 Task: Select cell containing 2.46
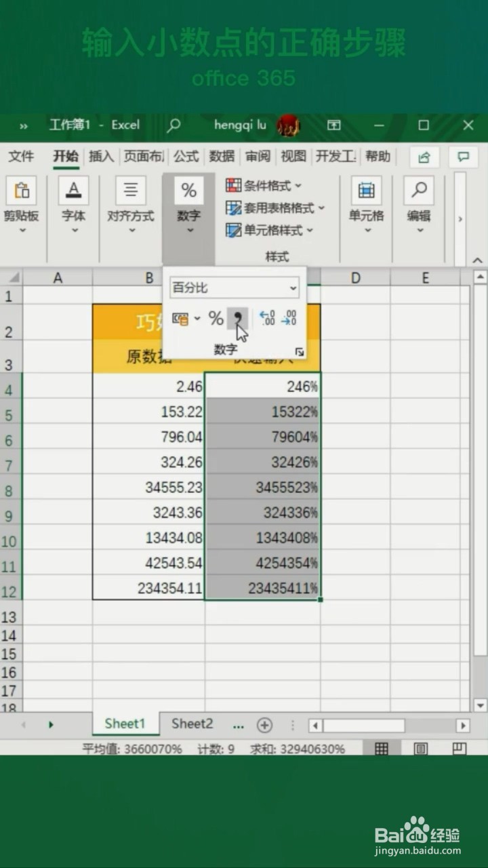tap(149, 387)
